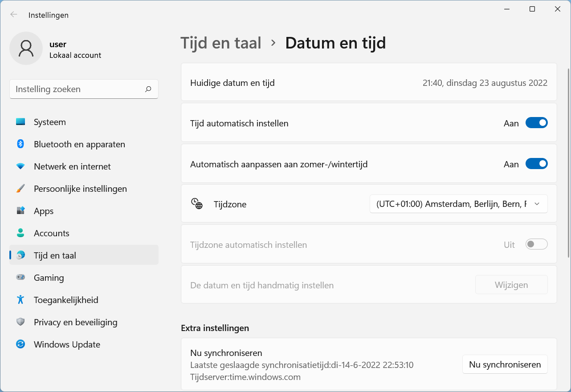Turn off automatic zomer-/wintertijd adjustment

coord(536,164)
